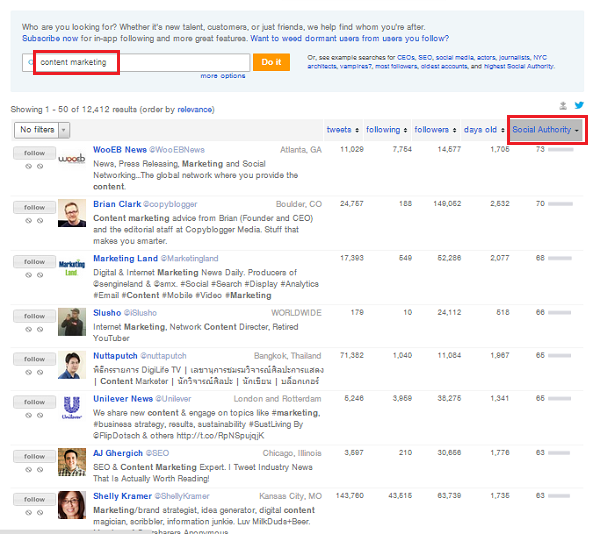Image resolution: width=600 pixels, height=534 pixels.
Task: Click the Social Authority bar for WooEB News
Action: click(561, 150)
